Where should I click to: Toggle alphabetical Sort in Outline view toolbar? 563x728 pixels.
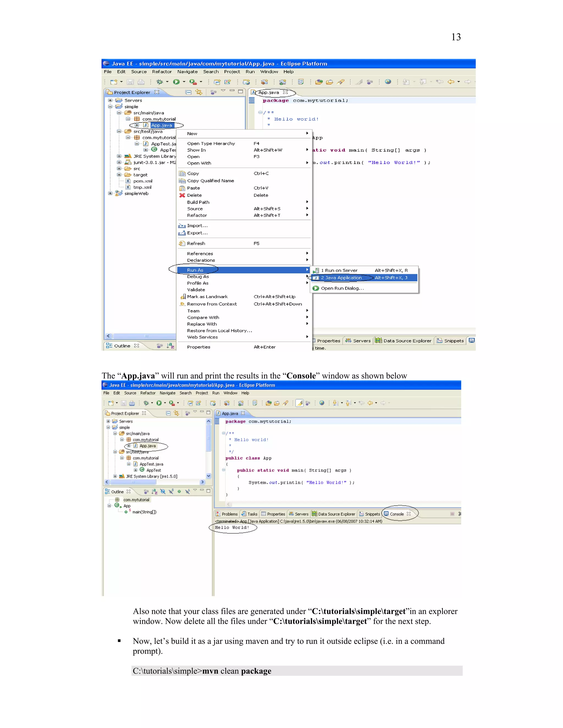click(x=154, y=492)
